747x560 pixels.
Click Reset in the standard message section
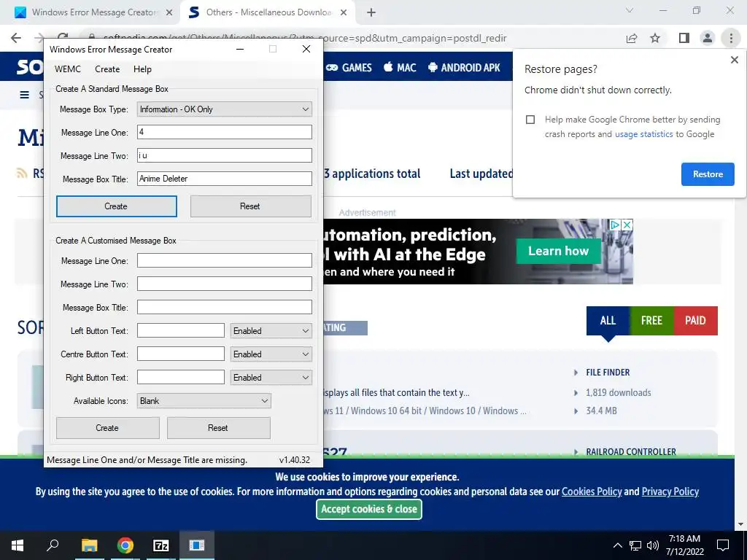pos(251,206)
